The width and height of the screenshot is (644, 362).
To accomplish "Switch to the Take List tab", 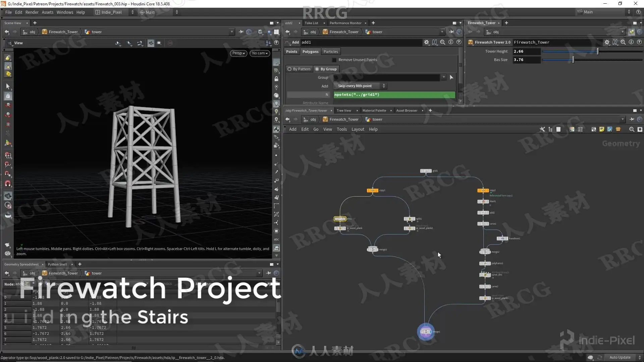I will [x=311, y=23].
